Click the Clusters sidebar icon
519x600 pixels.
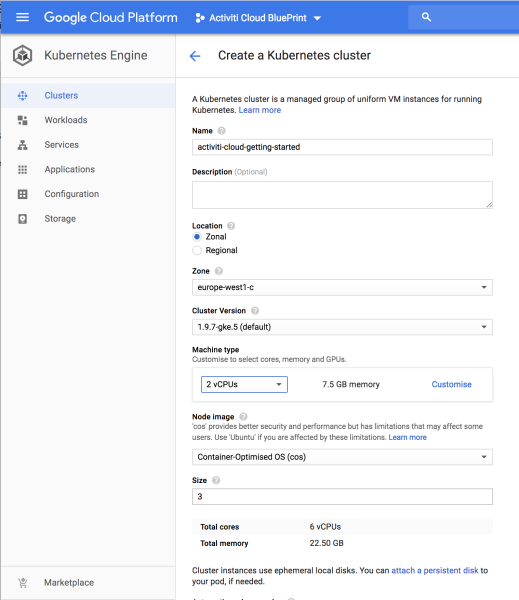point(23,96)
